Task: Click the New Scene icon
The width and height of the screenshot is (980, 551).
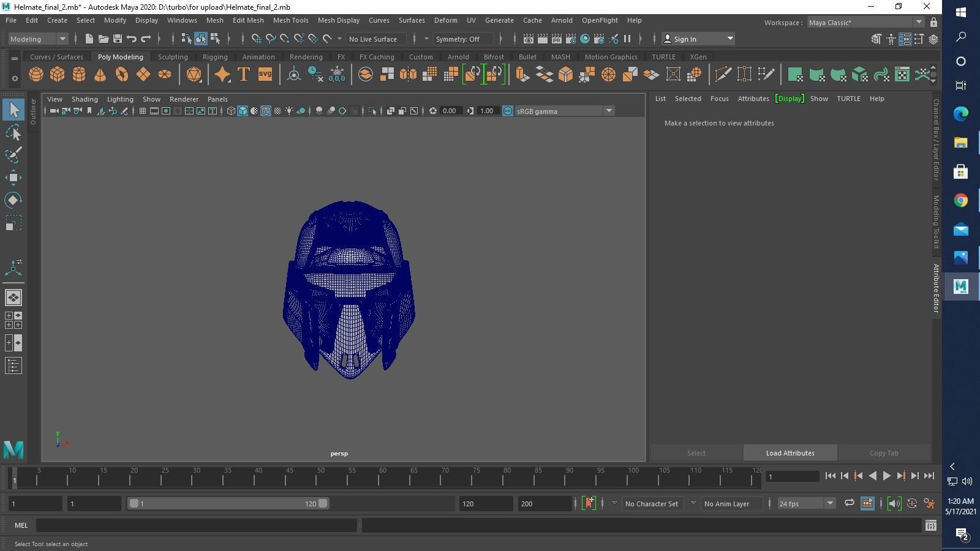Action: [89, 39]
